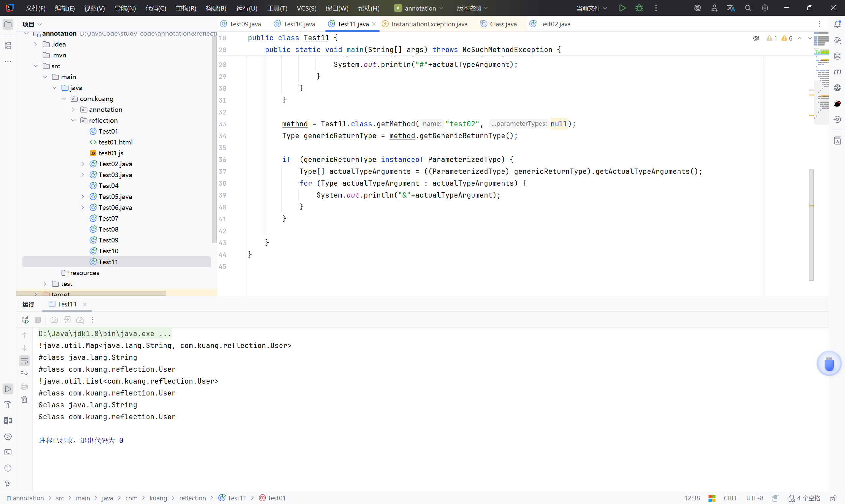Open the IDE settings gear
The image size is (845, 504).
tap(764, 8)
